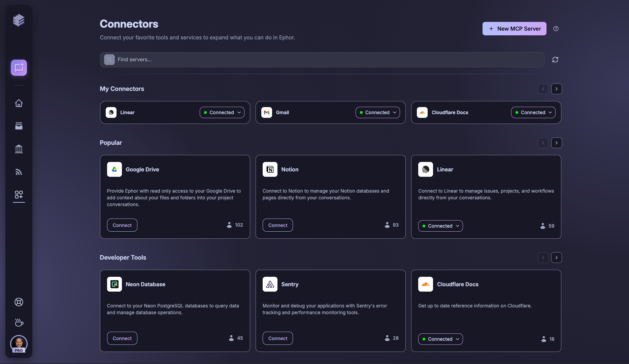Open the Gmail Connected dropdown
Screen dimensions: 629x364
377,112
